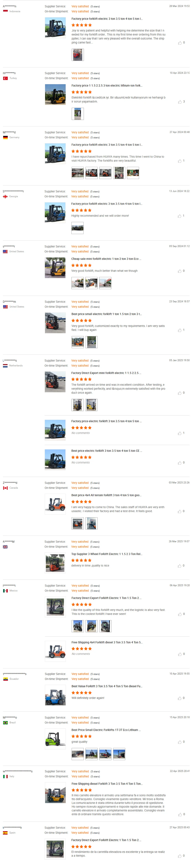
Task: Click thumbs-up on the Turkey buyer's review
Action: (x=180, y=102)
